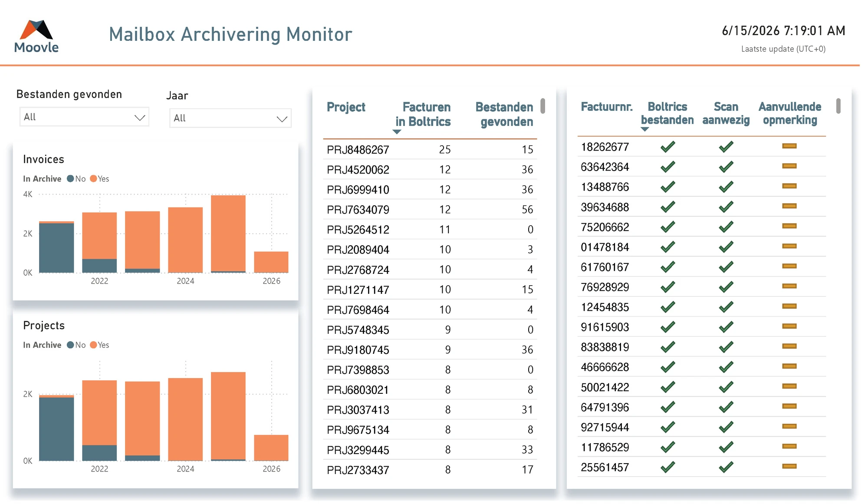Click Scan aanwezig checkmark for invoice 91615903
This screenshot has height=504, width=868.
click(x=726, y=327)
